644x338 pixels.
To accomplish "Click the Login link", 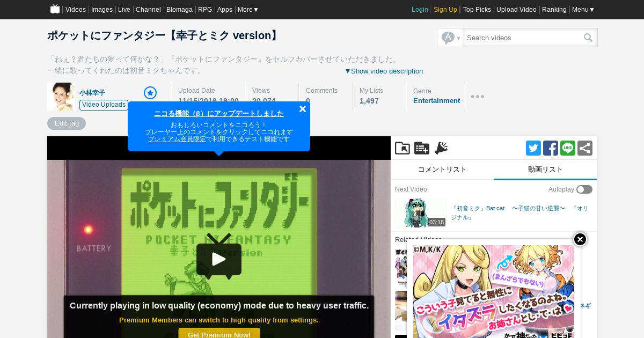I will [x=420, y=10].
